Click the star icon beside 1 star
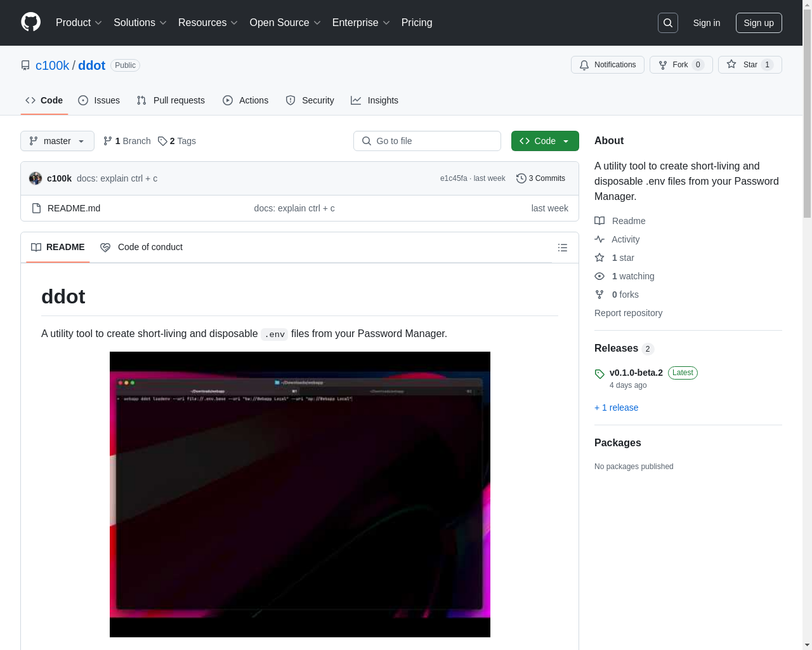This screenshot has height=650, width=812. coord(599,258)
